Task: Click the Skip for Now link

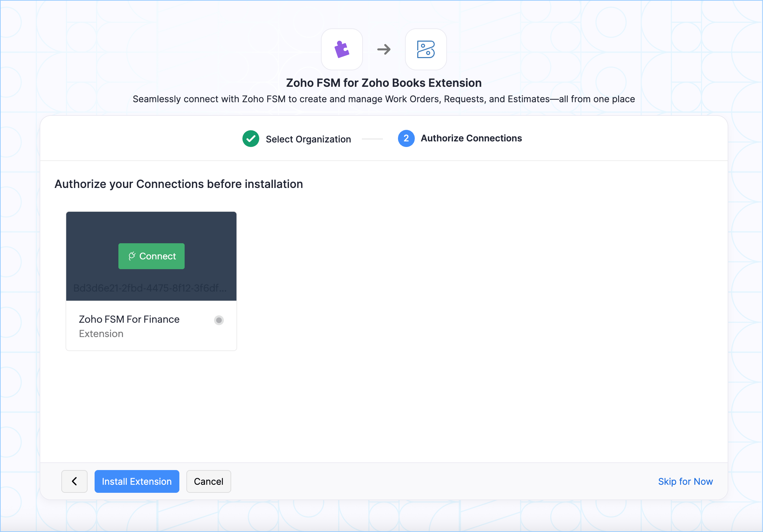Action: (685, 481)
